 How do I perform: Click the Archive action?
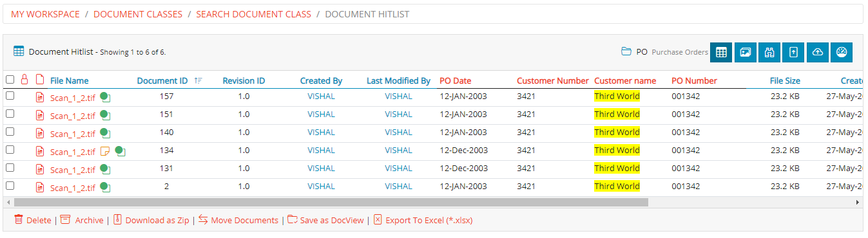82,220
